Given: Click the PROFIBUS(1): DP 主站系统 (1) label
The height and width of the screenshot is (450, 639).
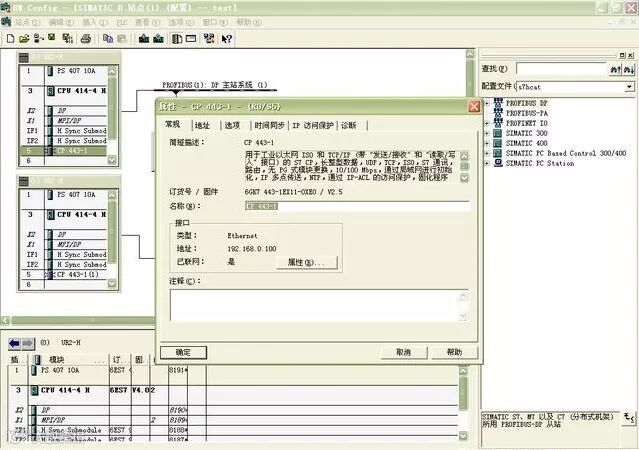Looking at the screenshot, I should coord(215,85).
